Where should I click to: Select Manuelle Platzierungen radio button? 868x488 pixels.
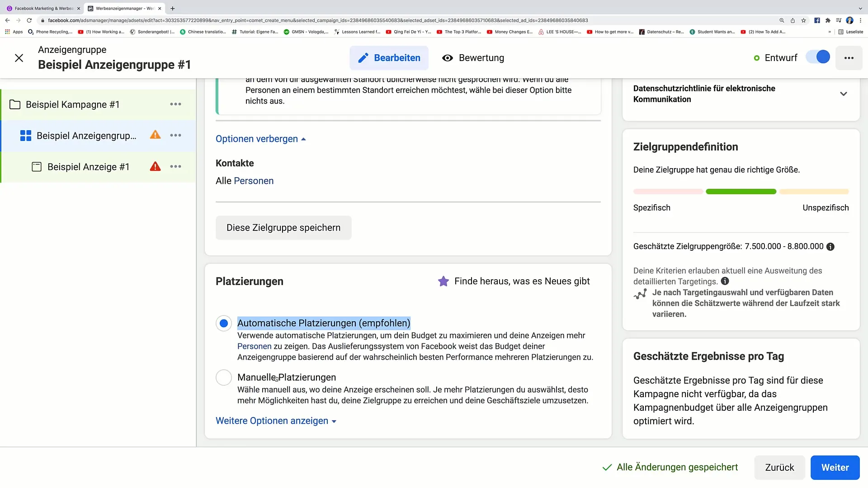pos(224,377)
